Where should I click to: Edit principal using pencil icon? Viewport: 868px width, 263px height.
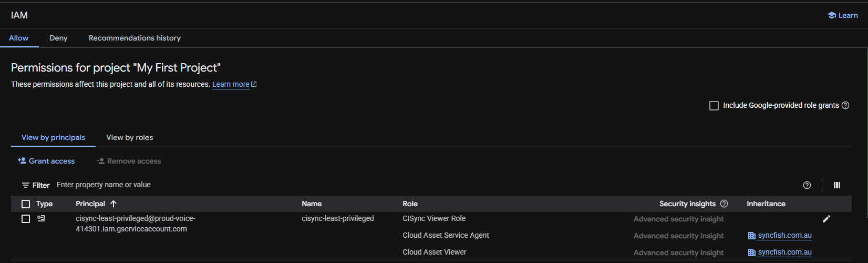coord(826,219)
